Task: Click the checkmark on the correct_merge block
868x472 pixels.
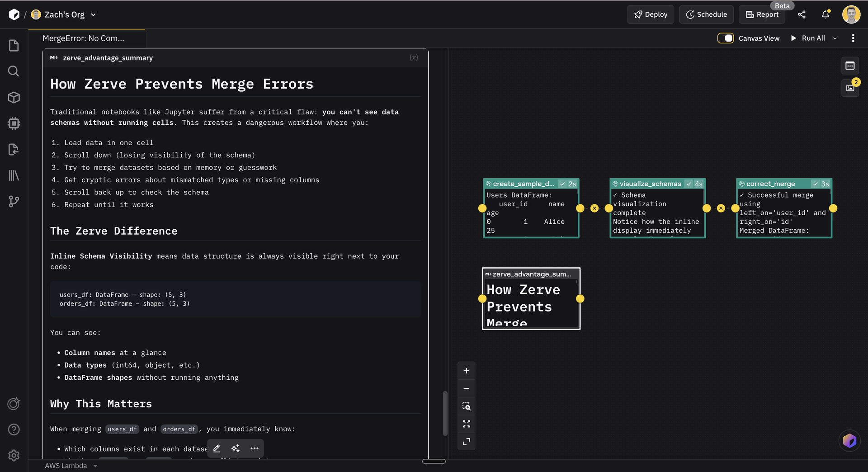Action: click(x=815, y=184)
